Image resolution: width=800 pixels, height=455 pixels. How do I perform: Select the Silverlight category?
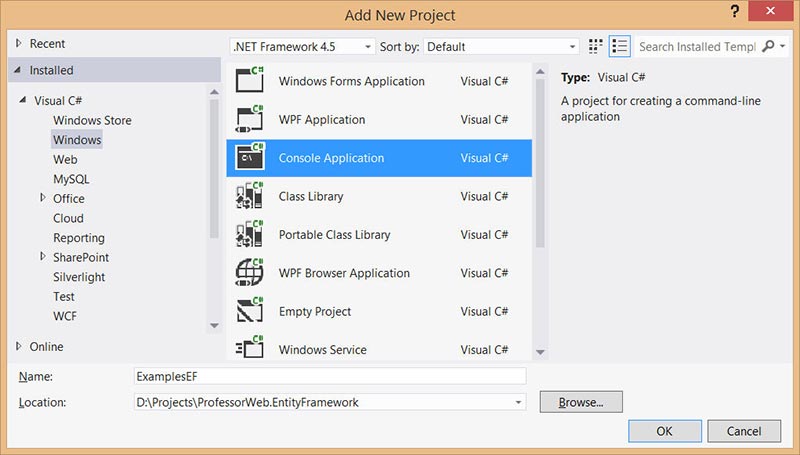79,277
